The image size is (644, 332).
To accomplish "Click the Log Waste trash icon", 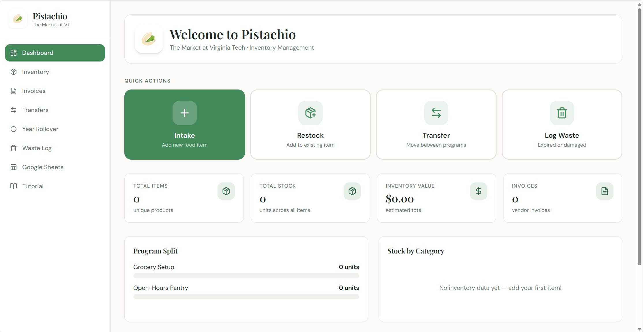I will point(562,113).
